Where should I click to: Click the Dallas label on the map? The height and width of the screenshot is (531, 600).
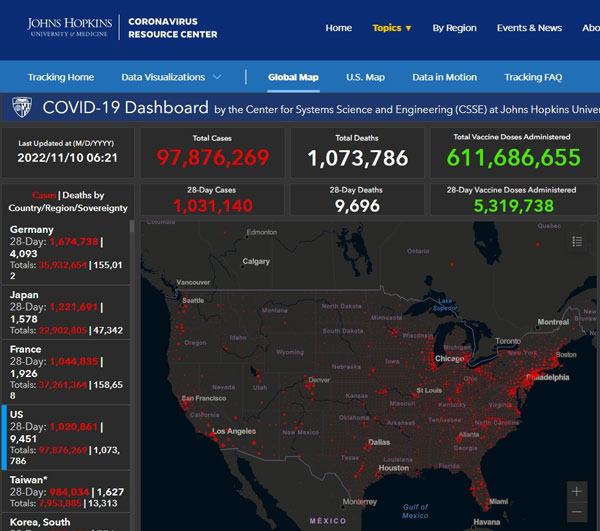tap(379, 442)
